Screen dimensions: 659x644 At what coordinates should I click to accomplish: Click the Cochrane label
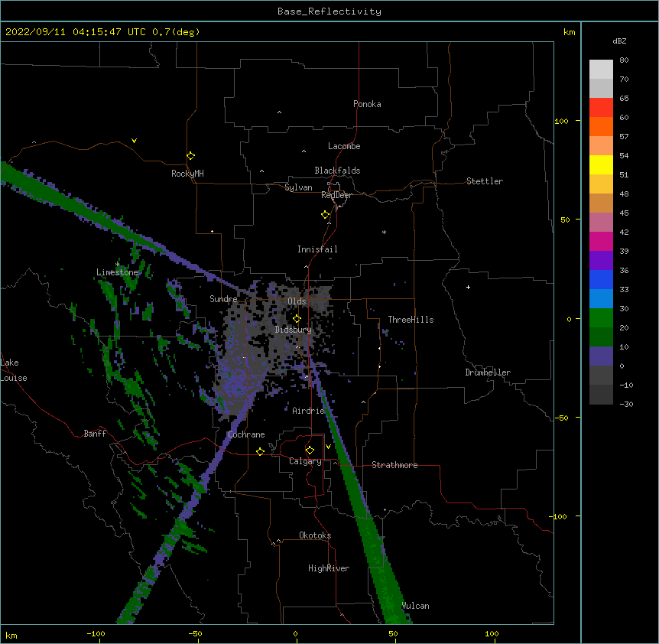[246, 434]
